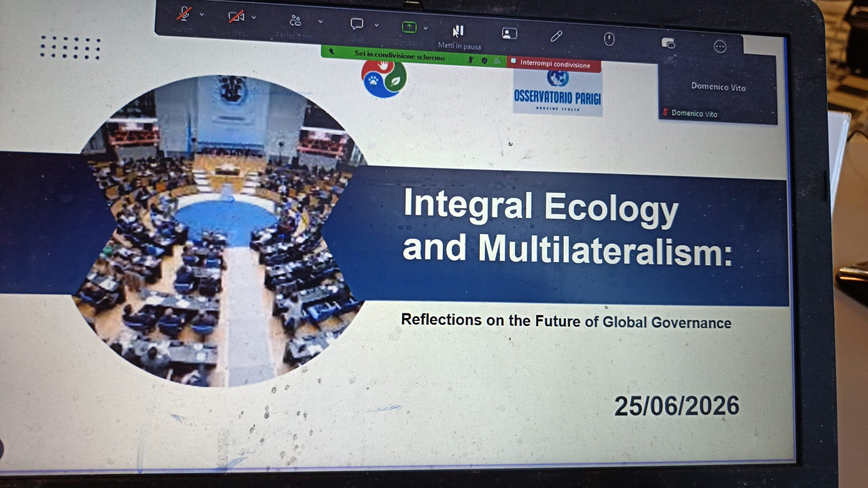Click the arrow icon on green sharing bar
Image resolution: width=868 pixels, height=488 pixels.
tap(332, 52)
